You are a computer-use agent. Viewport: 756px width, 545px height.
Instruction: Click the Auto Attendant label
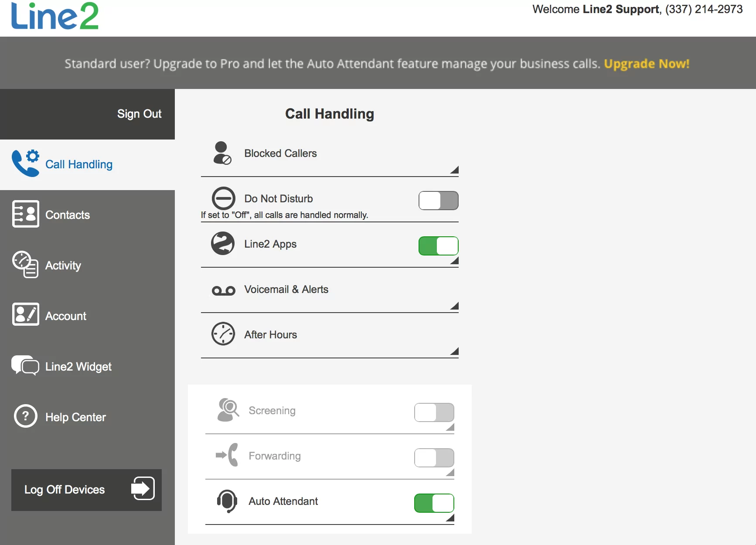pyautogui.click(x=283, y=501)
